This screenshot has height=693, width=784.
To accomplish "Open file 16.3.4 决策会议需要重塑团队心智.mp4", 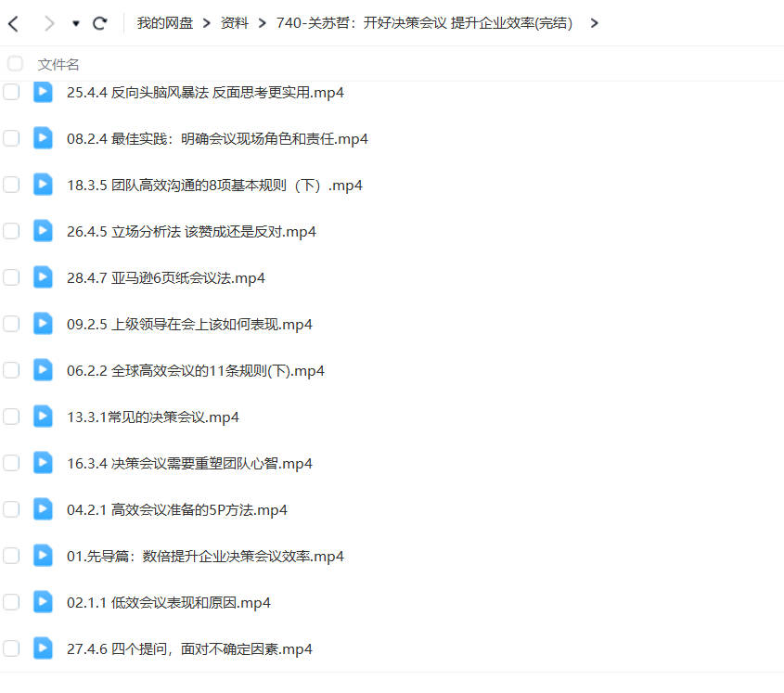I will tap(189, 464).
